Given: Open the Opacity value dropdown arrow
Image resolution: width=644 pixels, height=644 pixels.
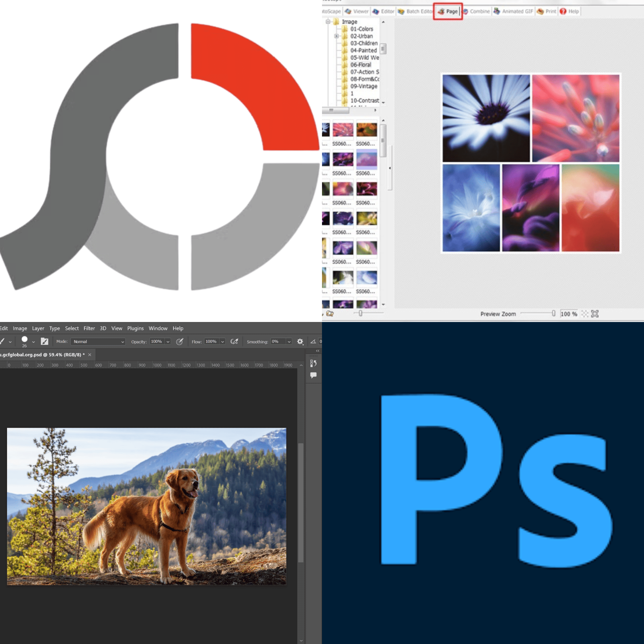Looking at the screenshot, I should coord(168,342).
